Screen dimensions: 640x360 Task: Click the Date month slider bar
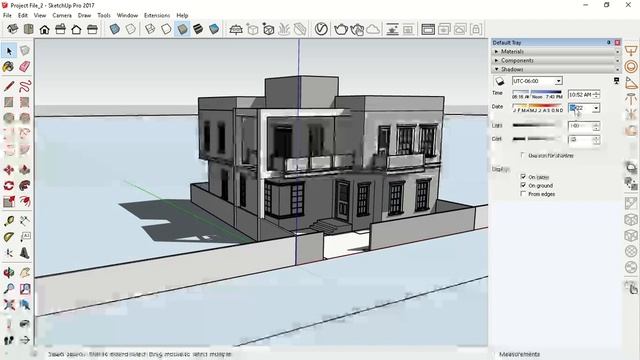538,106
